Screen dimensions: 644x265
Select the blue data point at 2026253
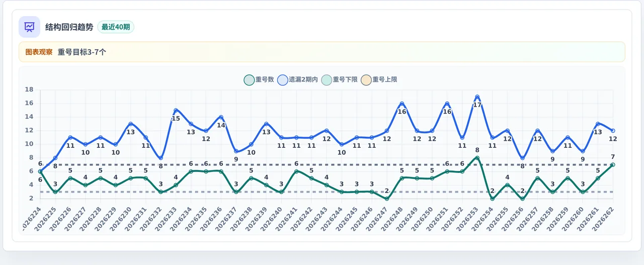point(477,97)
